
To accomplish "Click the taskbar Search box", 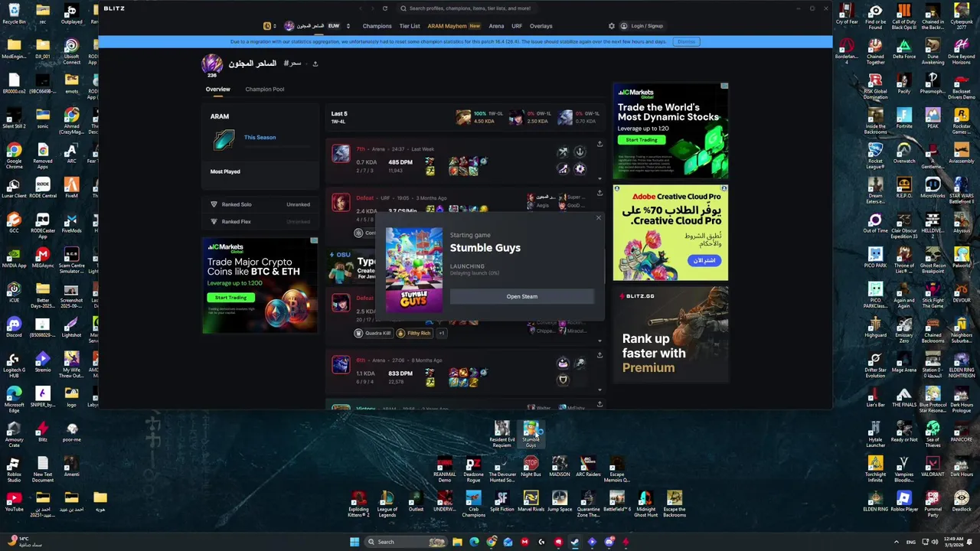I will point(407,542).
